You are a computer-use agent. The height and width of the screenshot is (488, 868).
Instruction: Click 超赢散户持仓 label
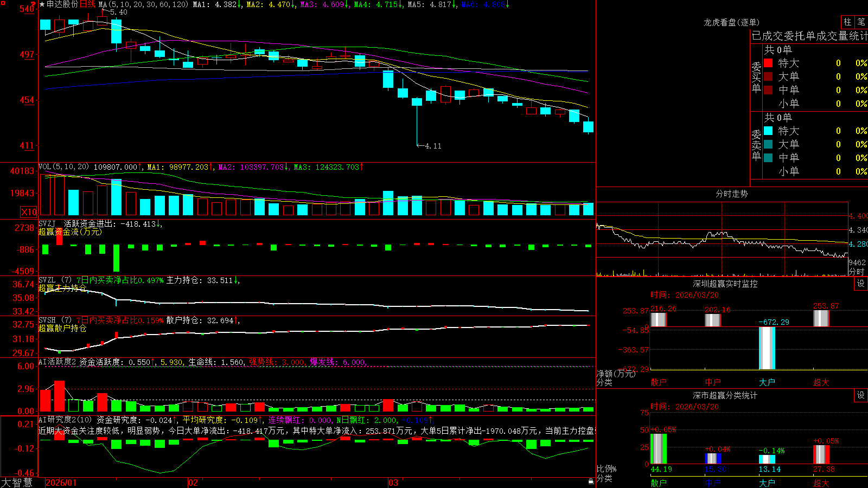point(62,328)
